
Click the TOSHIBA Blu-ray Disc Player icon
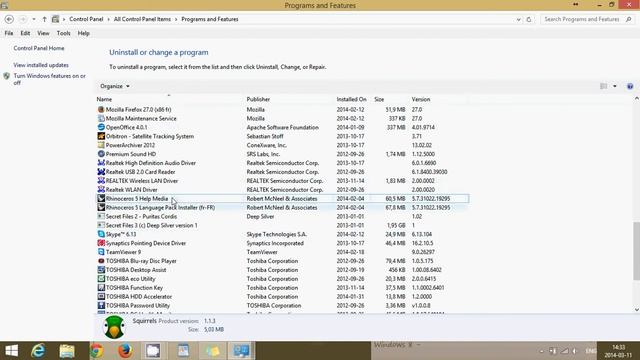[x=101, y=261]
